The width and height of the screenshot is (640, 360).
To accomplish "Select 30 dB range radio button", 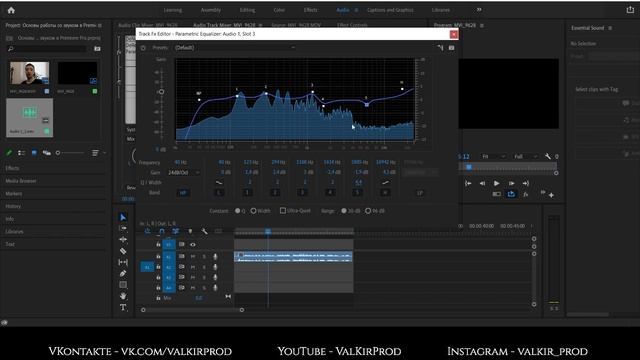I will click(x=344, y=211).
